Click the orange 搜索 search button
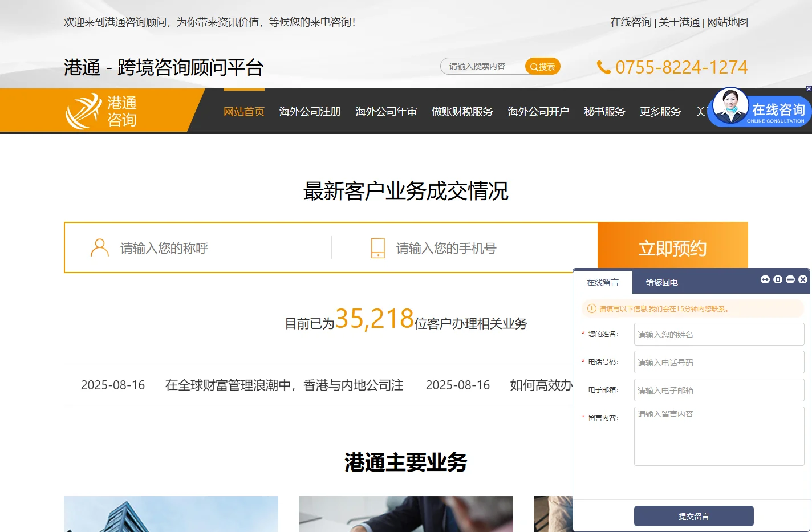 click(543, 67)
